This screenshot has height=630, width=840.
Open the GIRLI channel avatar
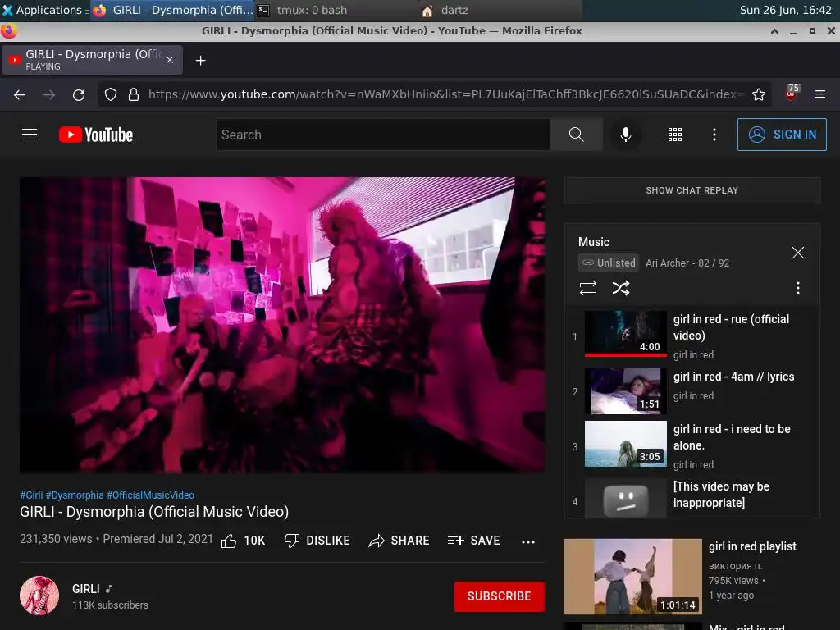pyautogui.click(x=39, y=596)
